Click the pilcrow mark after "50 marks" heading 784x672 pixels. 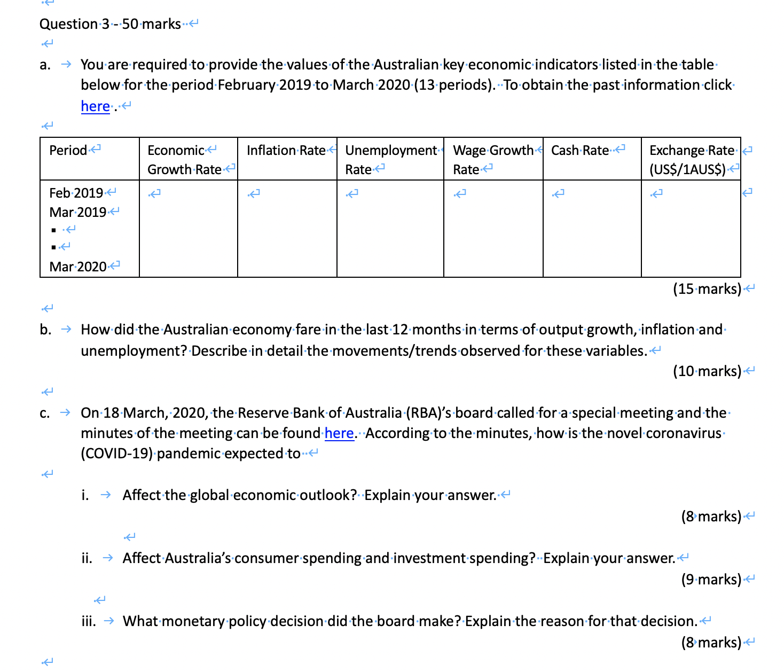point(192,22)
